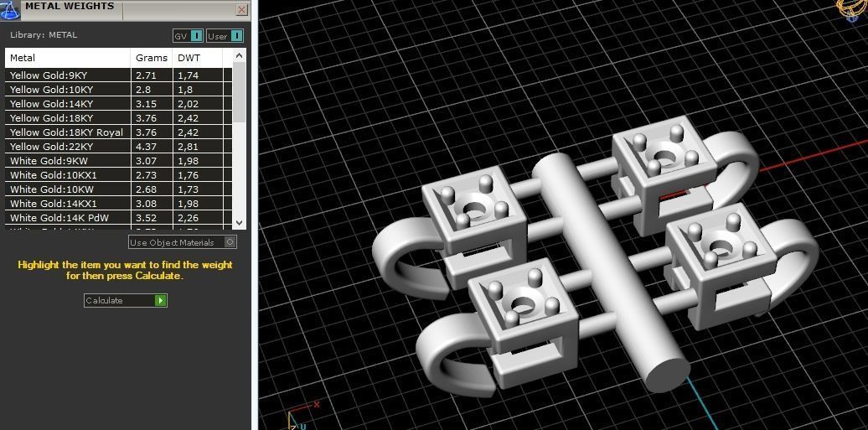This screenshot has width=868, height=430.
Task: Select the Yellow Gold:22KY row
Action: 118,147
